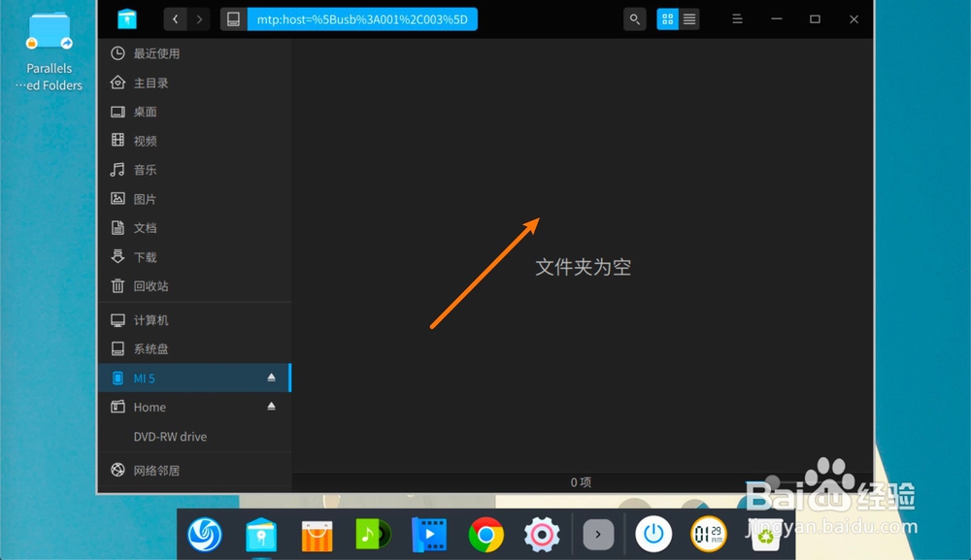This screenshot has height=560, width=971.
Task: Minimize the file manager window
Action: [x=777, y=19]
